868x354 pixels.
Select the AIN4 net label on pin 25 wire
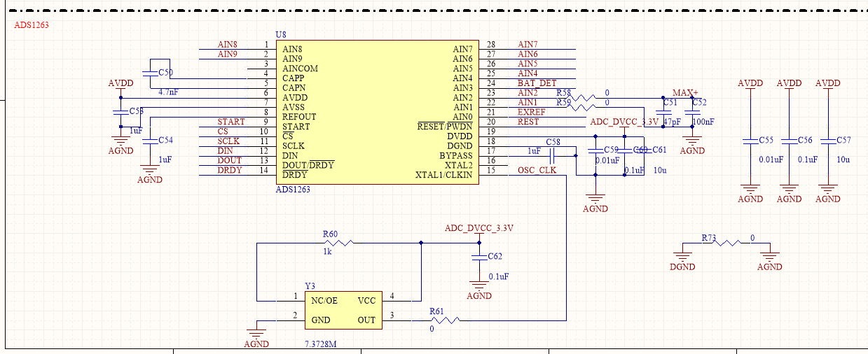[528, 73]
